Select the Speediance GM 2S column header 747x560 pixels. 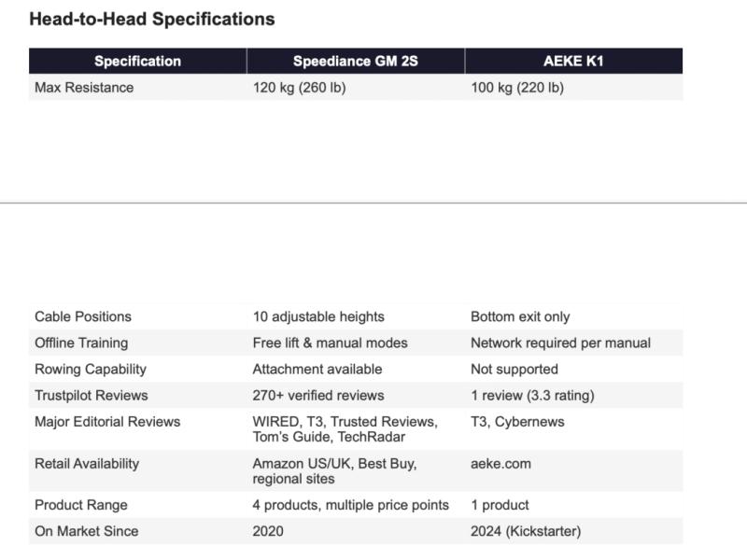[355, 62]
